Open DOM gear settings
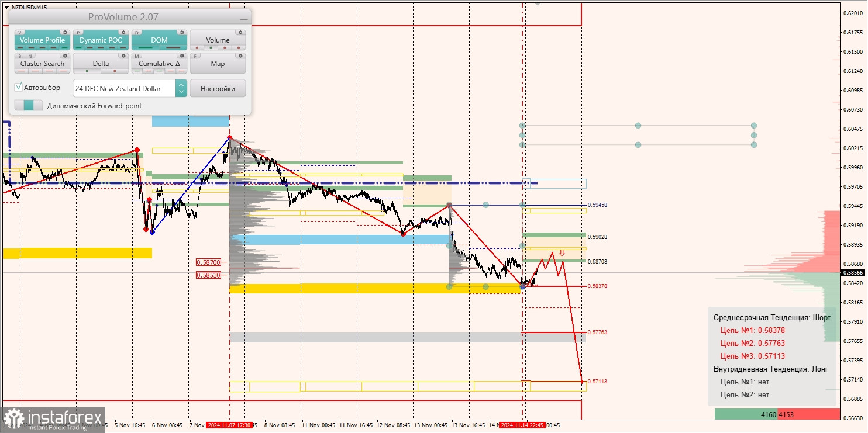 pos(182,32)
